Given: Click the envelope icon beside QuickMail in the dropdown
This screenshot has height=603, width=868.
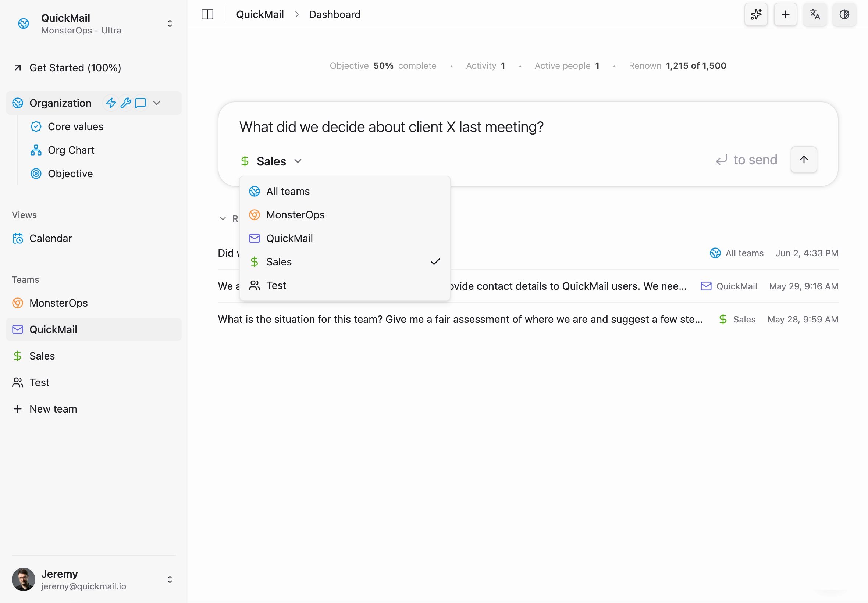Looking at the screenshot, I should click(x=254, y=238).
